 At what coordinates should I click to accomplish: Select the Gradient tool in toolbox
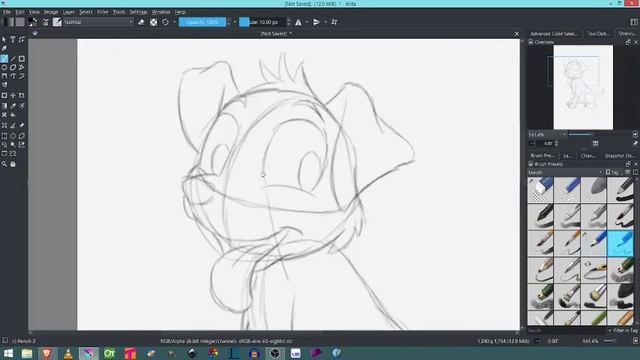(x=4, y=106)
